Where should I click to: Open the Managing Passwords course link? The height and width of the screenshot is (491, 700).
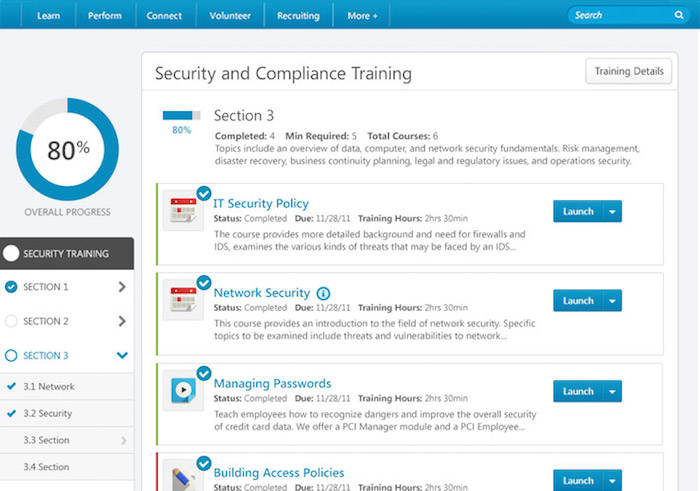tap(272, 383)
